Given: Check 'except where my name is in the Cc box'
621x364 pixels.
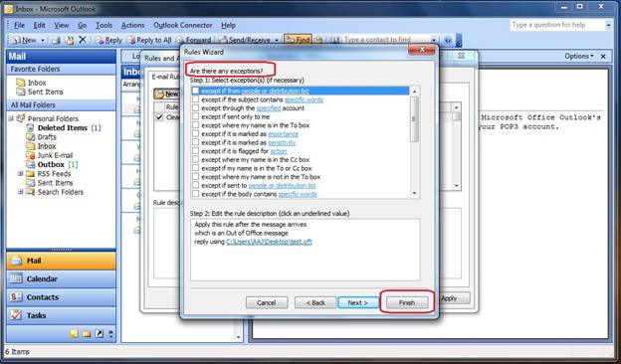Looking at the screenshot, I should coord(195,159).
